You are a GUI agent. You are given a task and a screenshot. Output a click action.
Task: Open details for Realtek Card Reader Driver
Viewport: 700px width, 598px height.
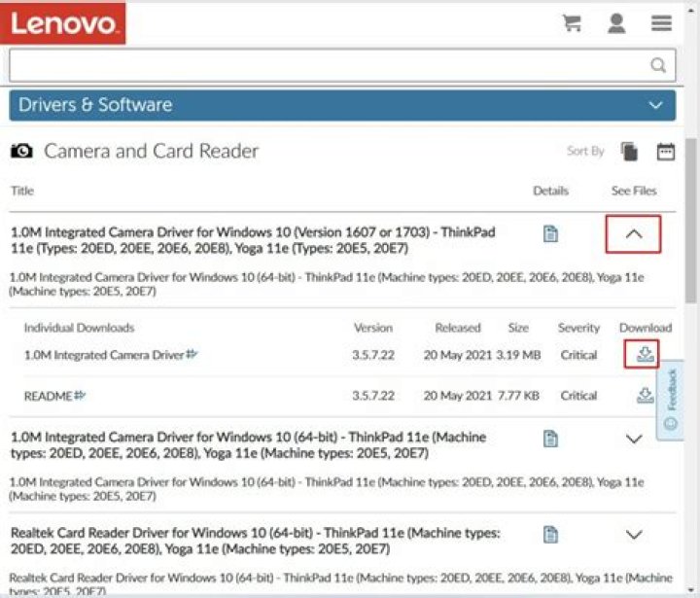pos(550,535)
